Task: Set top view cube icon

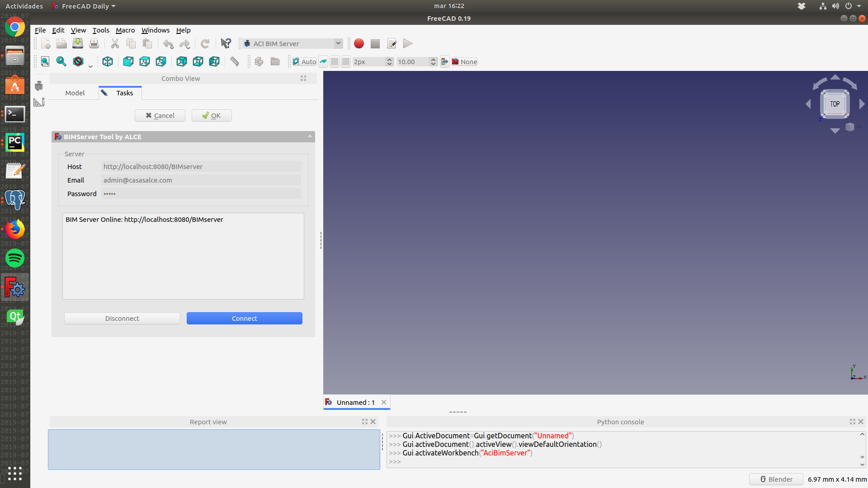Action: pyautogui.click(x=145, y=61)
